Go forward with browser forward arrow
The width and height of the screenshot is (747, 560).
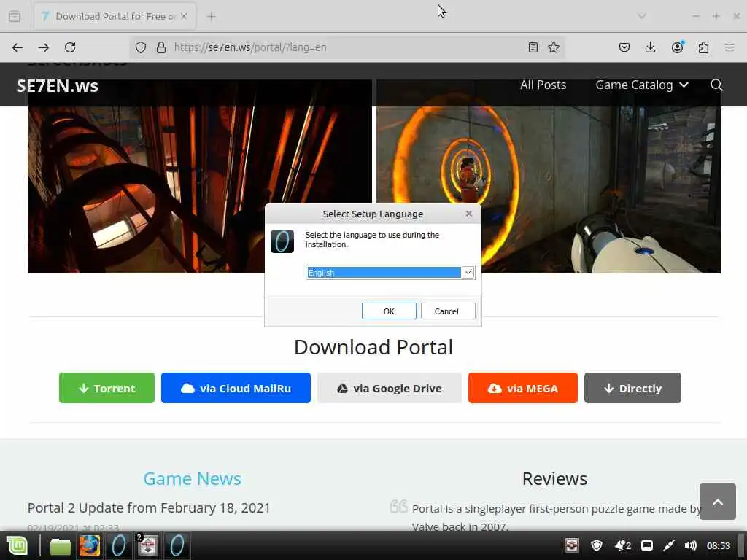pyautogui.click(x=44, y=47)
